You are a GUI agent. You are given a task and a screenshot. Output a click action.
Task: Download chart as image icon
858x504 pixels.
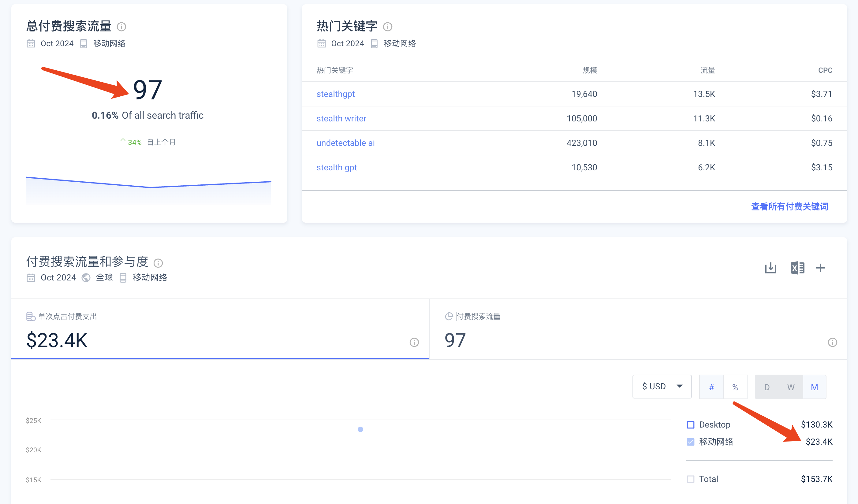pos(770,268)
